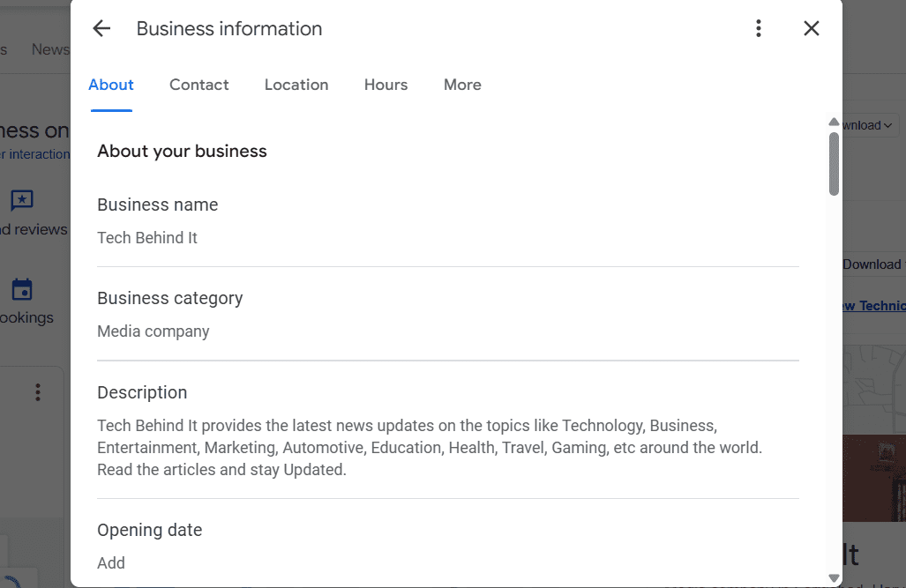
Task: Open the Download dropdown
Action: tap(867, 125)
